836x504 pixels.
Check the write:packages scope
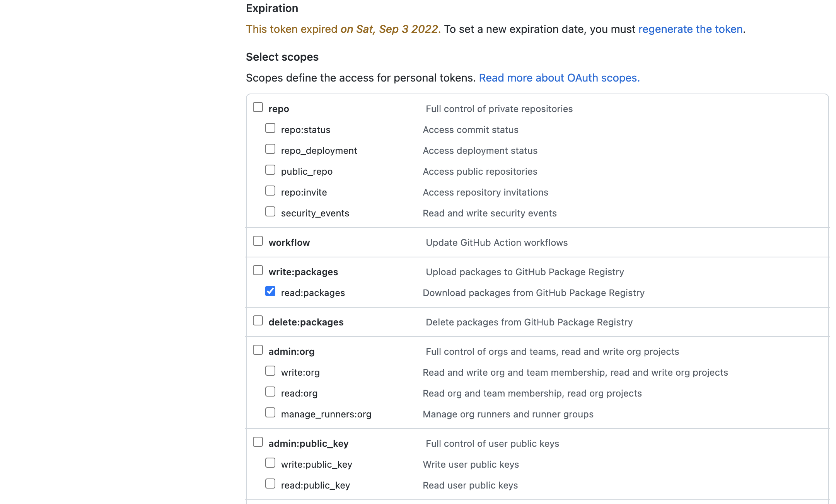(258, 270)
